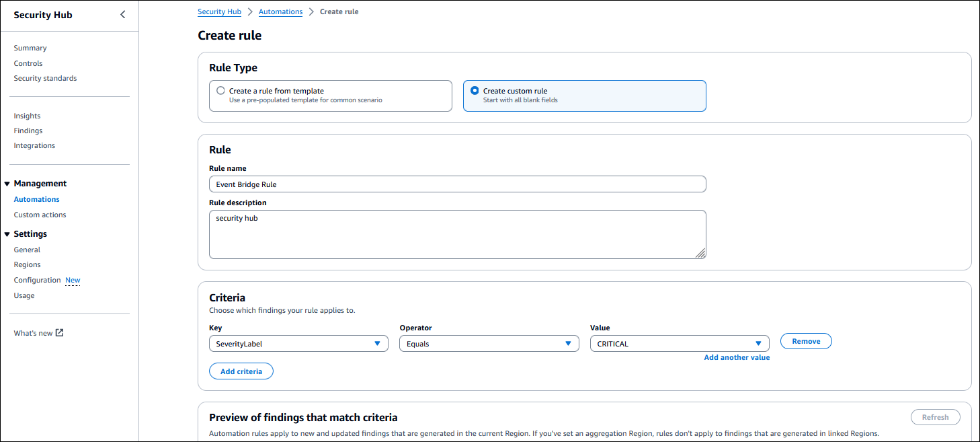Click the 'Add another value' link
This screenshot has height=442, width=980.
(737, 357)
